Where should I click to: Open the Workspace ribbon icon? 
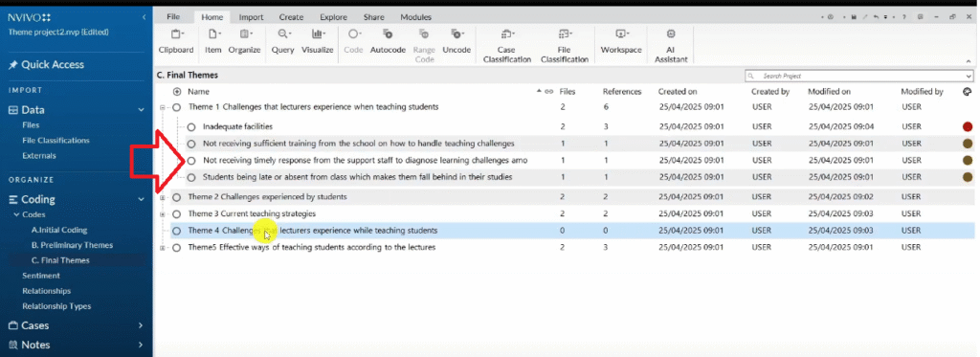[x=621, y=33]
